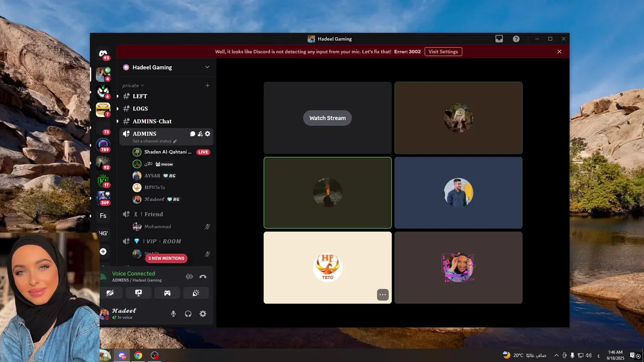Open server with 7 notifications badge
The width and height of the screenshot is (644, 362).
click(103, 110)
